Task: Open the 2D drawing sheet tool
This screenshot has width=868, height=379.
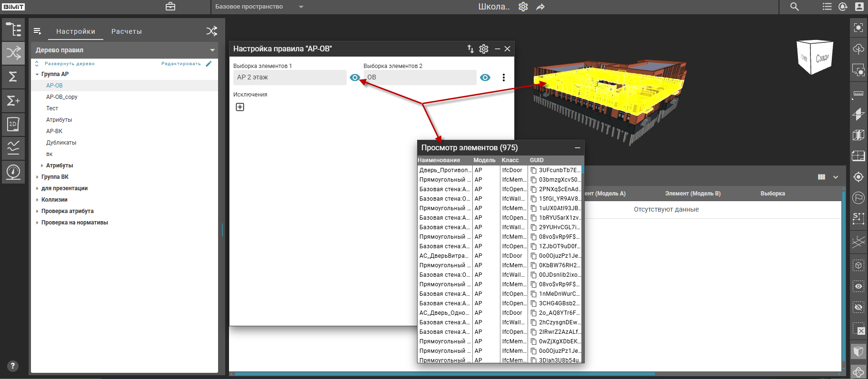Action: pos(13,124)
